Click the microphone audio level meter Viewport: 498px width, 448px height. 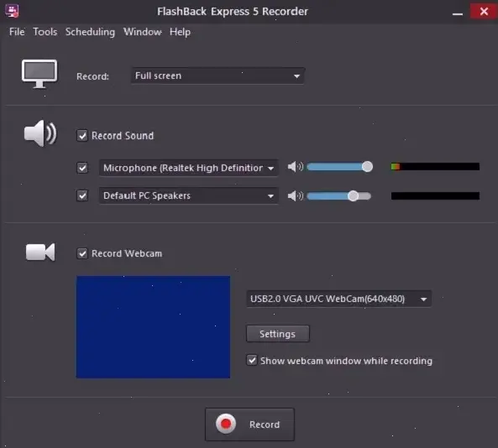[435, 167]
